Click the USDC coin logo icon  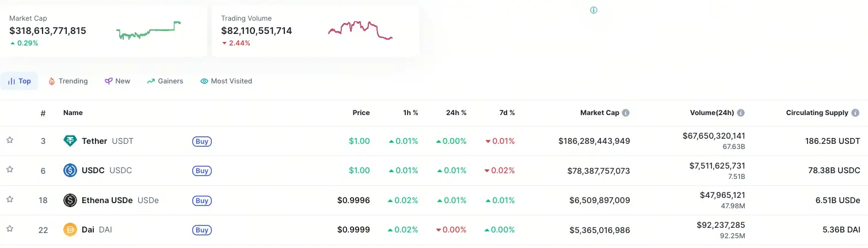coord(70,170)
